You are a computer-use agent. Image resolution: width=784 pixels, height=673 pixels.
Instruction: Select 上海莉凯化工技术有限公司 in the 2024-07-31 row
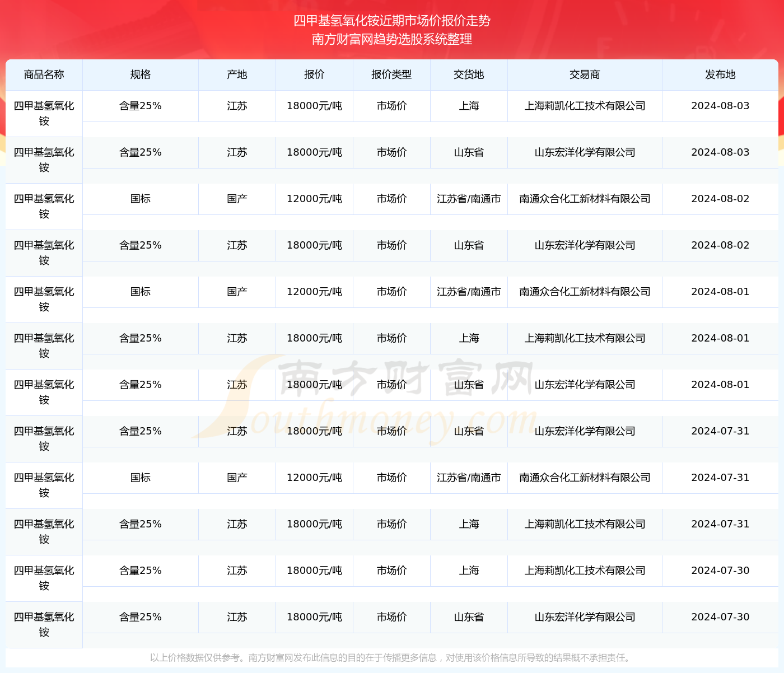point(585,524)
